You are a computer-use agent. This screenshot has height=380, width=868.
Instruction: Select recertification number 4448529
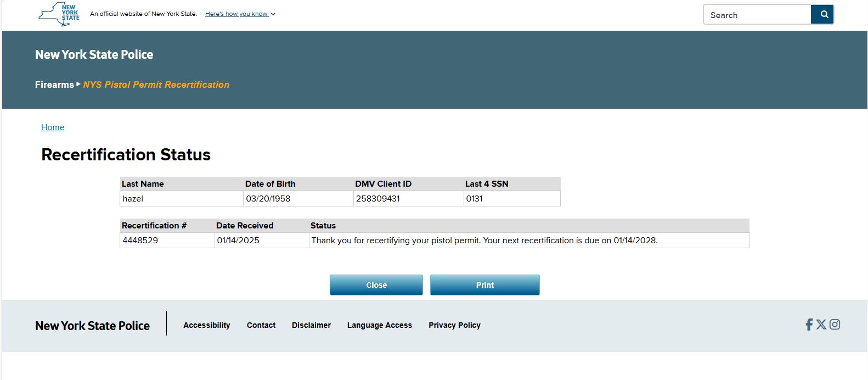pyautogui.click(x=167, y=241)
